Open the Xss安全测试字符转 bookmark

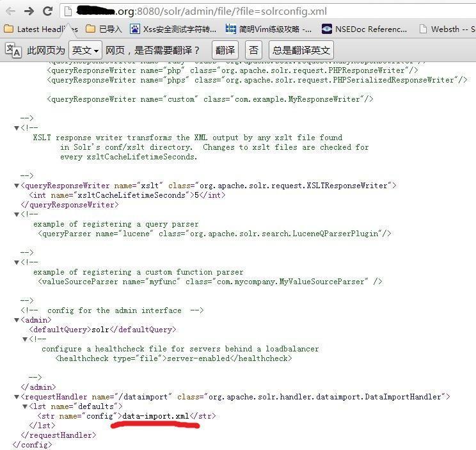tap(173, 29)
